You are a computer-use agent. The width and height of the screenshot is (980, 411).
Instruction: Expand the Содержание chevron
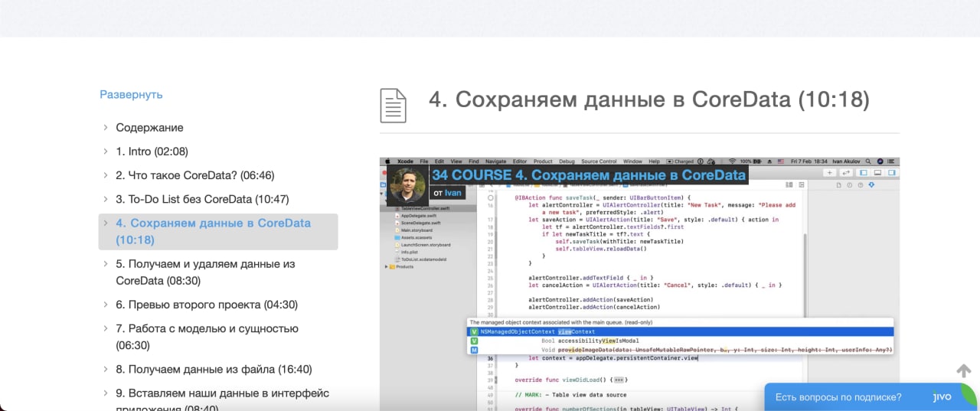(x=106, y=128)
